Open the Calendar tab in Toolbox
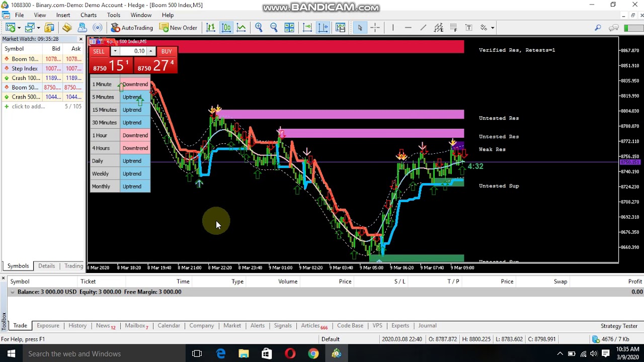This screenshot has width=644, height=362. pos(169,325)
